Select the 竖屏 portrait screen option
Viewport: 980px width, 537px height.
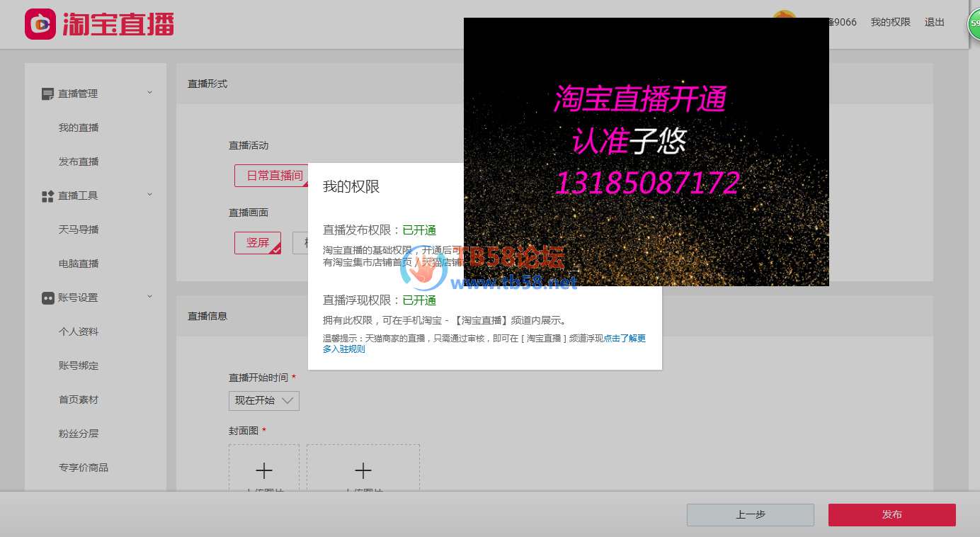coord(258,243)
